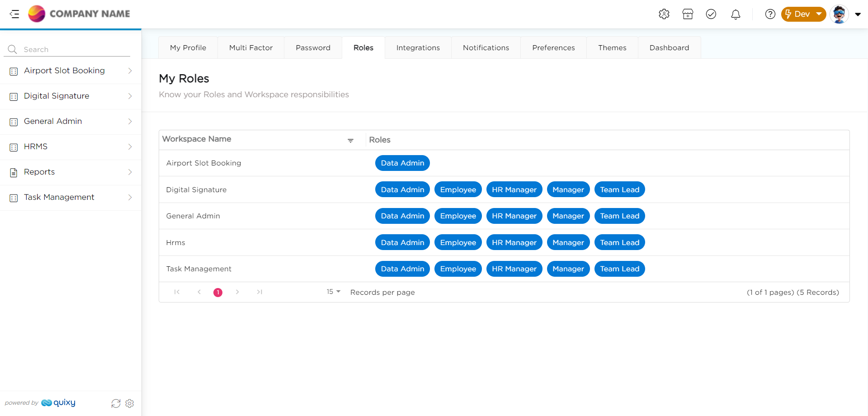Open notifications bell icon

(736, 14)
